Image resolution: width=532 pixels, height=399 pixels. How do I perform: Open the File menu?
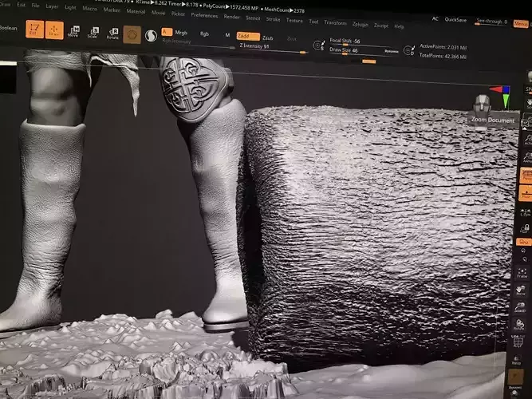[35, 6]
